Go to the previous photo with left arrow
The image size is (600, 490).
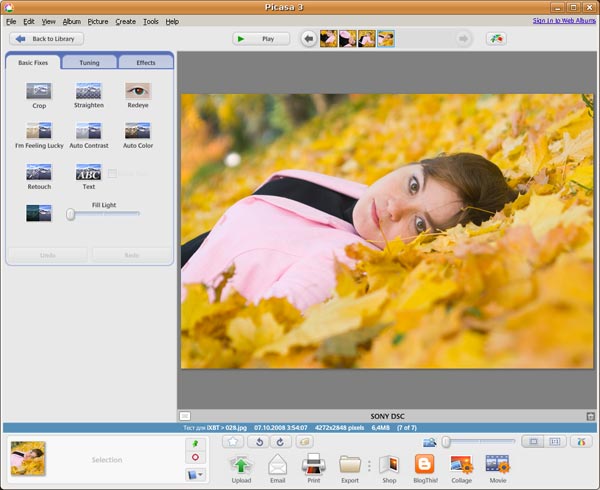pos(308,39)
